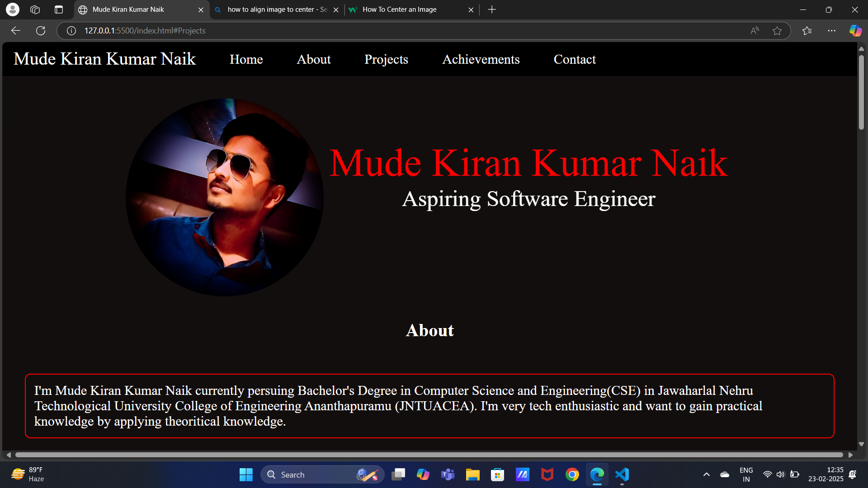Open the weather widget showing Haze

[x=28, y=474]
